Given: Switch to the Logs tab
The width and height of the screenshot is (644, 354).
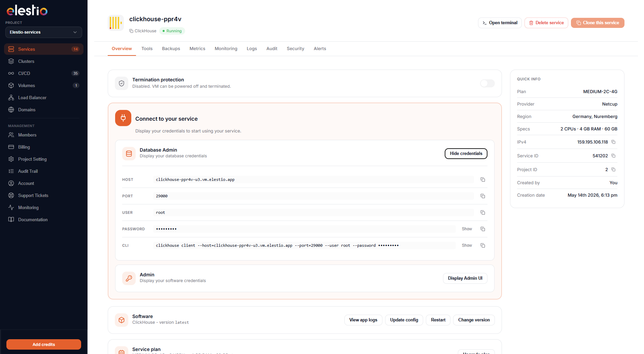Looking at the screenshot, I should (252, 49).
